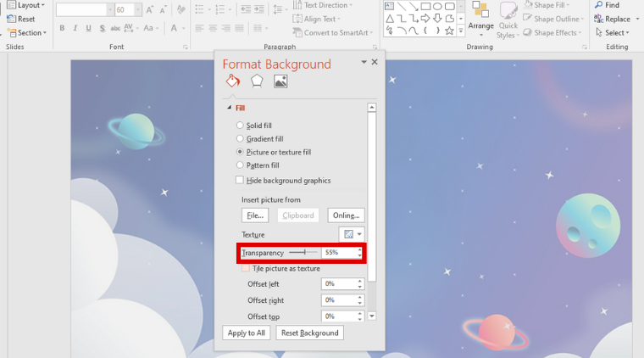Choose Solid fill option
Screen dimensions: 644x358
(254, 126)
